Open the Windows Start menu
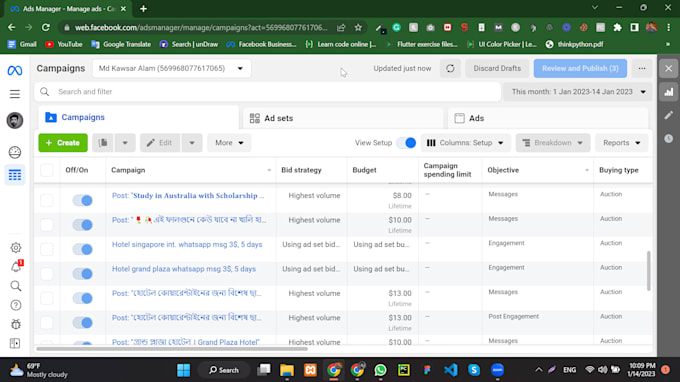The height and width of the screenshot is (382, 680). tap(183, 370)
